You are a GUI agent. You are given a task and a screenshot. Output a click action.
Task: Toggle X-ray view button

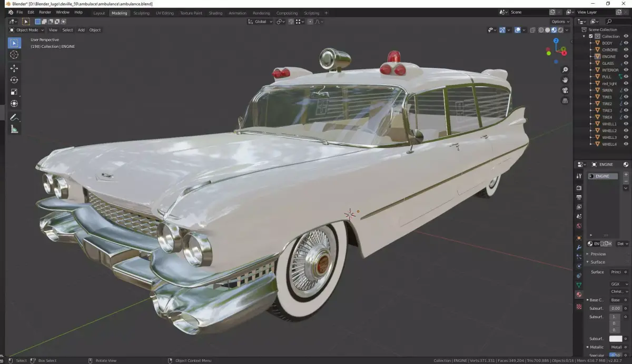(532, 30)
